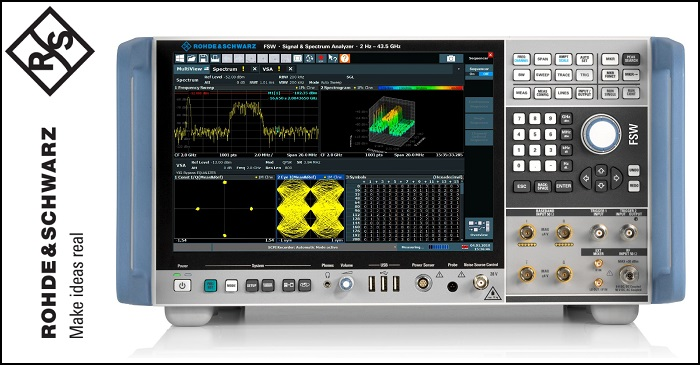This screenshot has width=700, height=365.
Task: Close the Spectrum tab with its X
Action: click(254, 69)
